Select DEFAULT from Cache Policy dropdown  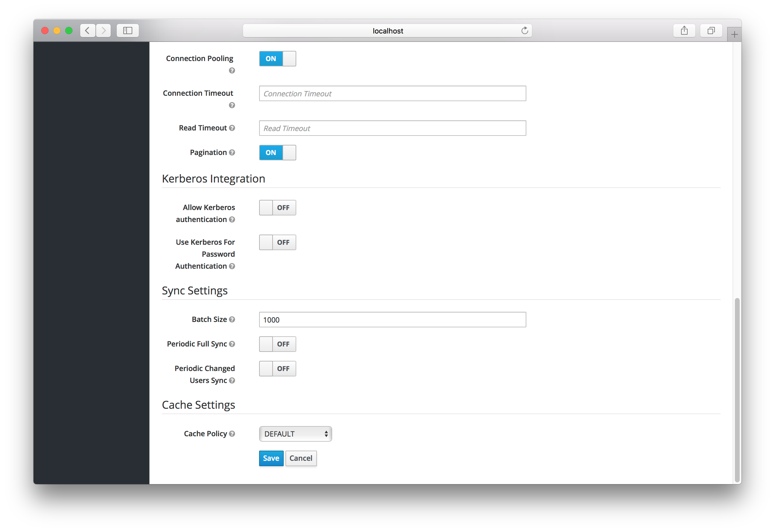click(x=294, y=434)
